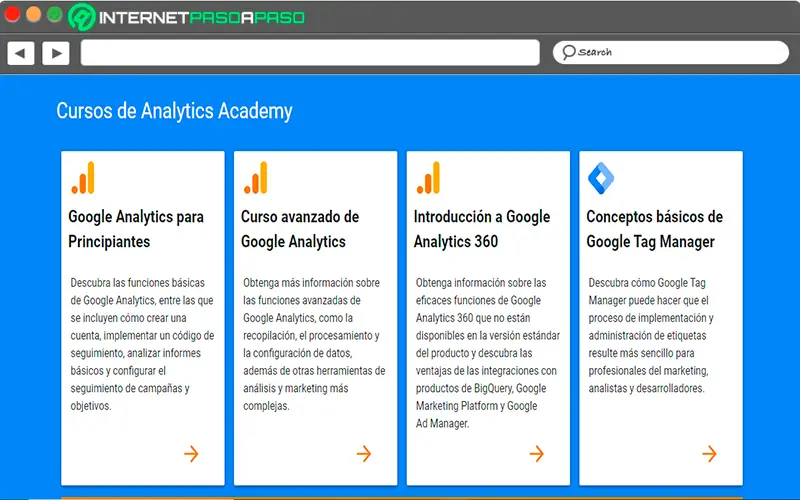Open Tag Manager course via orange arrow

(709, 454)
